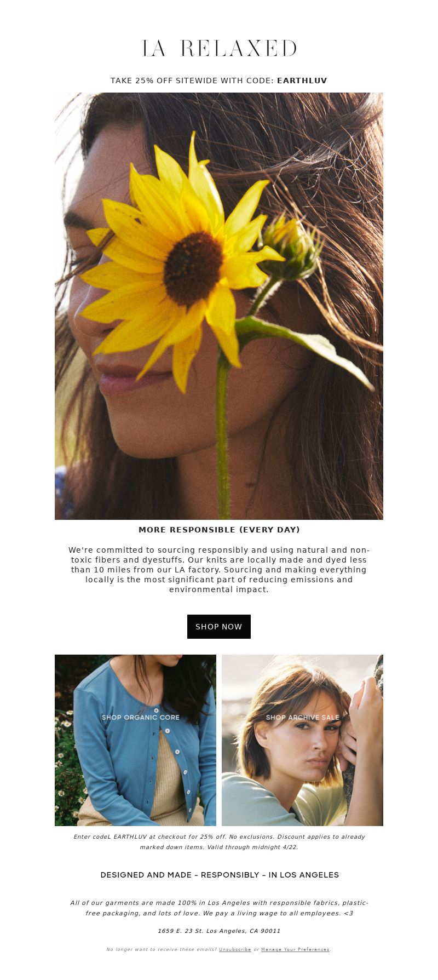
Task: Click the sunflower's dark center in the hero image
Action: click(193, 269)
